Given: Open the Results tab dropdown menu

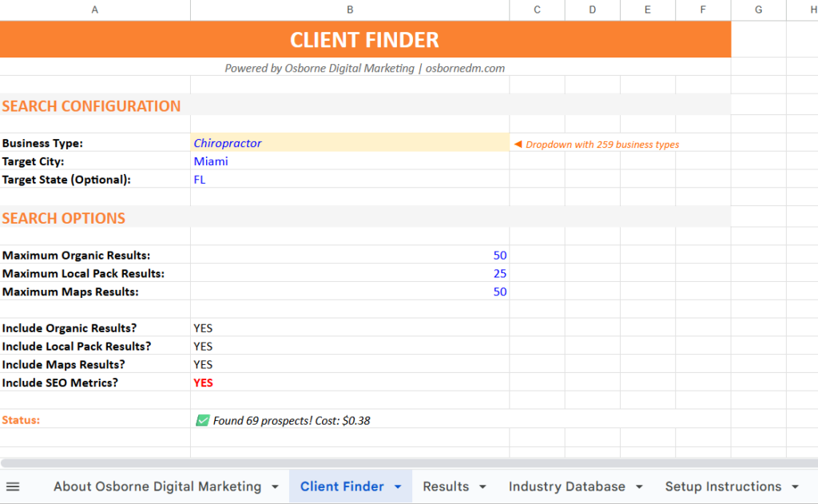Looking at the screenshot, I should click(482, 486).
